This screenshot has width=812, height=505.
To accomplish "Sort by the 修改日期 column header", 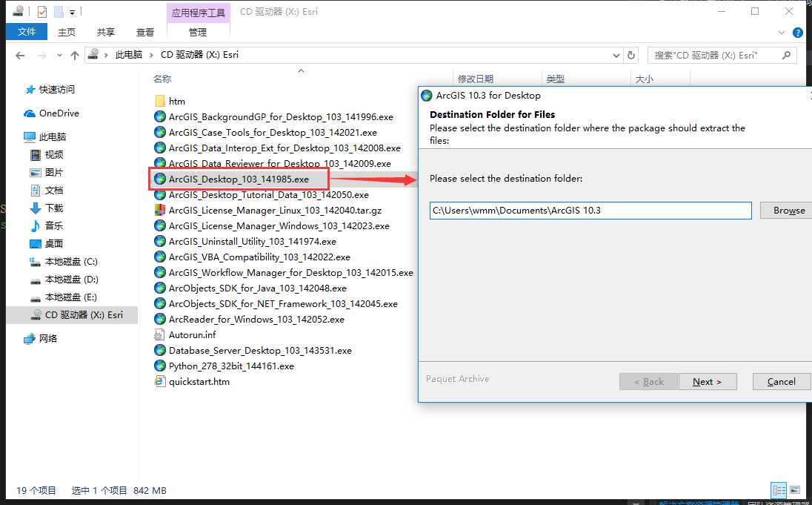I will tap(476, 79).
